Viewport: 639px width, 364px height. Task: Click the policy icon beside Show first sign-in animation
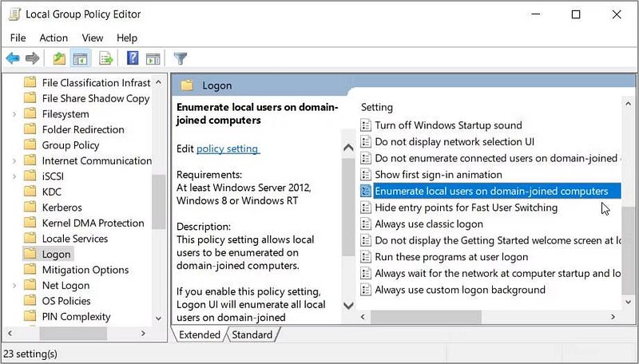point(366,175)
